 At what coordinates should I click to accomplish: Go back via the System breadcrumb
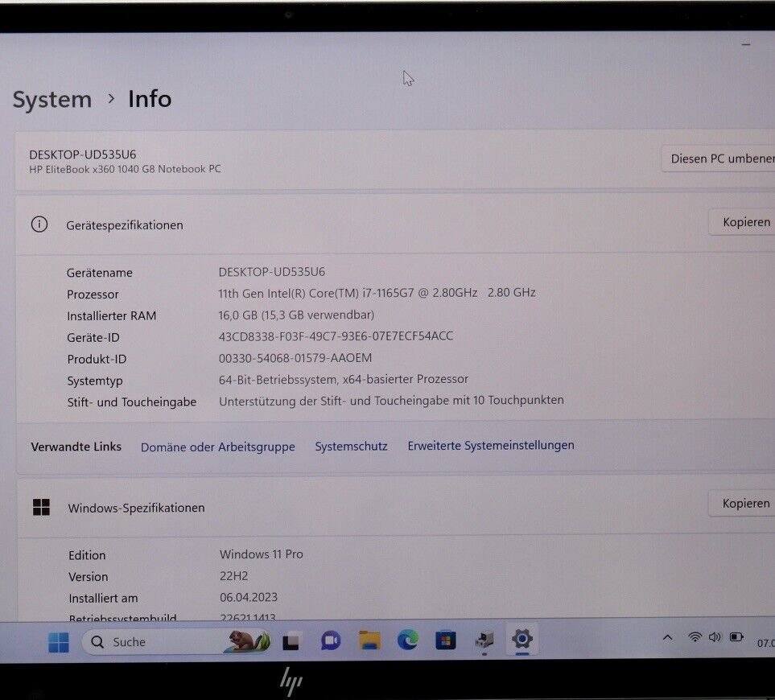[x=52, y=99]
